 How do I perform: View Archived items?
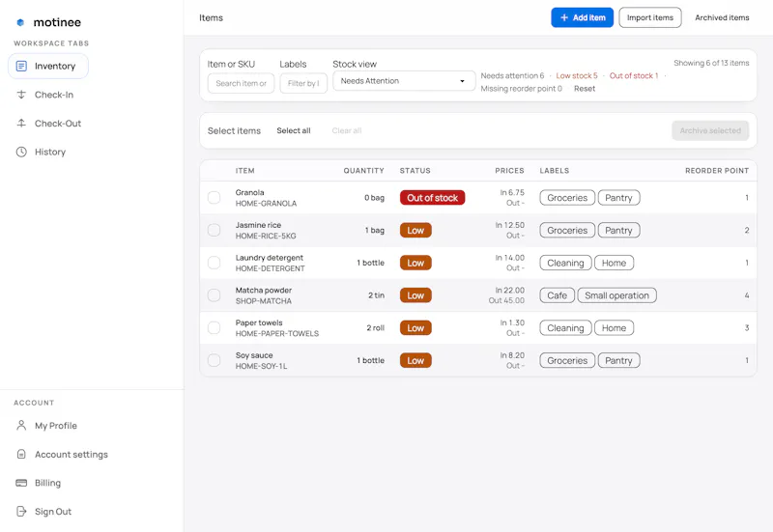pyautogui.click(x=722, y=17)
